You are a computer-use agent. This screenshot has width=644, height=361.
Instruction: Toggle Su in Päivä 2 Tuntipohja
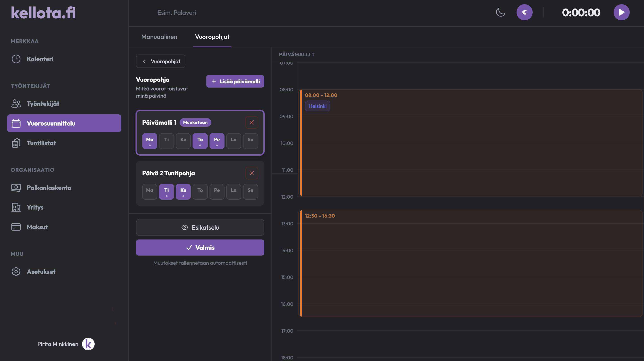[x=250, y=192]
